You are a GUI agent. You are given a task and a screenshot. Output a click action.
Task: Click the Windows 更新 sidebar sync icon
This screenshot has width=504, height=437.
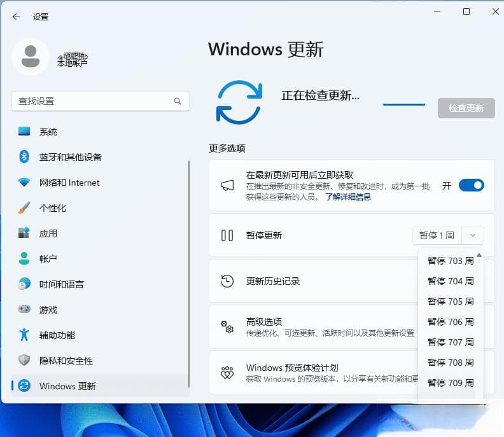click(x=24, y=385)
